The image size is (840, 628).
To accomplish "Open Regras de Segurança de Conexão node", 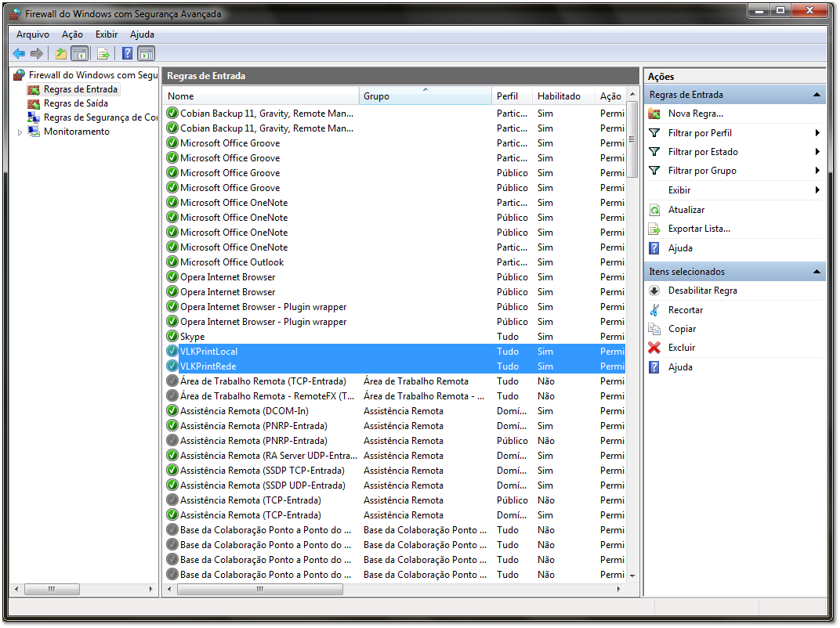I will pos(100,117).
